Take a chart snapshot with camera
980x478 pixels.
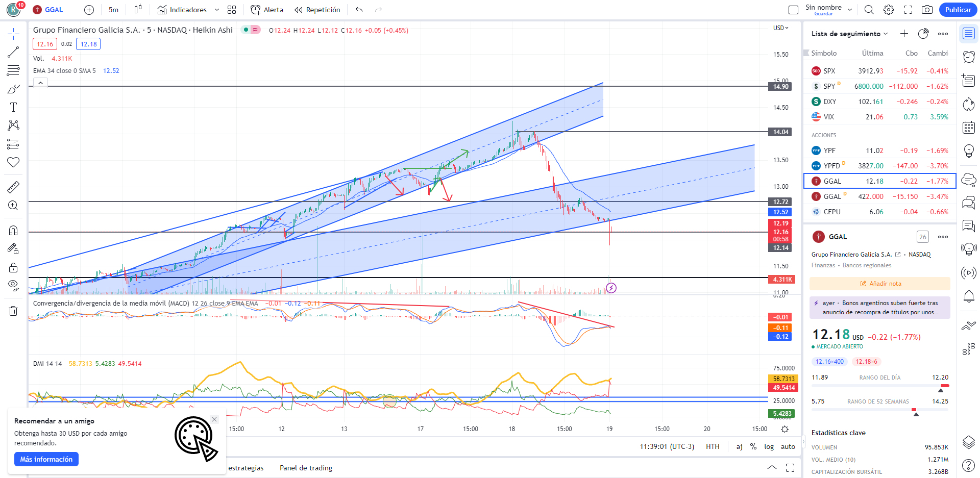point(927,10)
